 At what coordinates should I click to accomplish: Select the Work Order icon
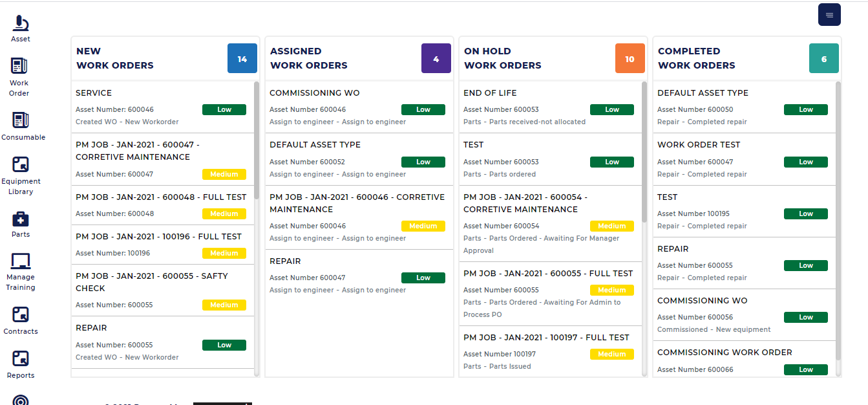point(19,71)
